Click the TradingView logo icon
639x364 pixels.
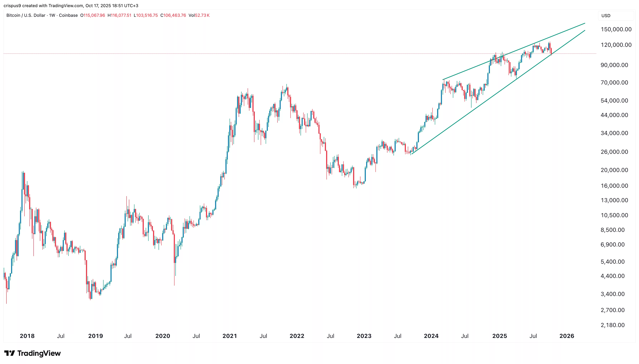(x=9, y=353)
